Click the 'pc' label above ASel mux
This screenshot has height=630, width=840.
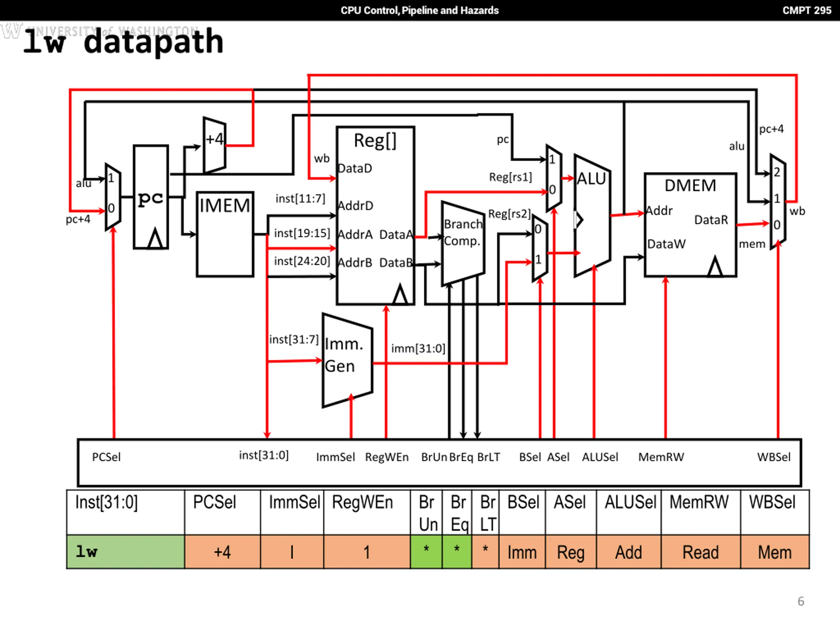tap(503, 140)
